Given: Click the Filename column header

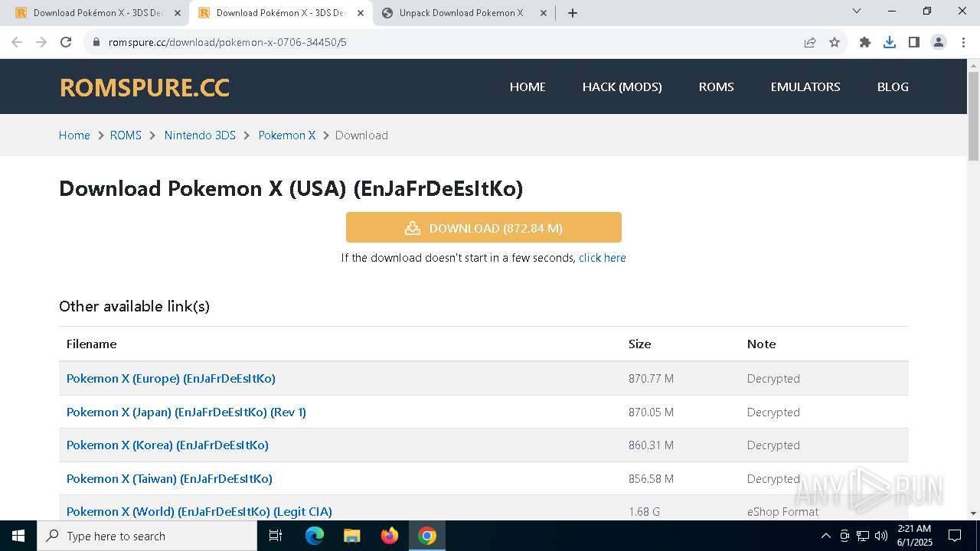Looking at the screenshot, I should 92,344.
